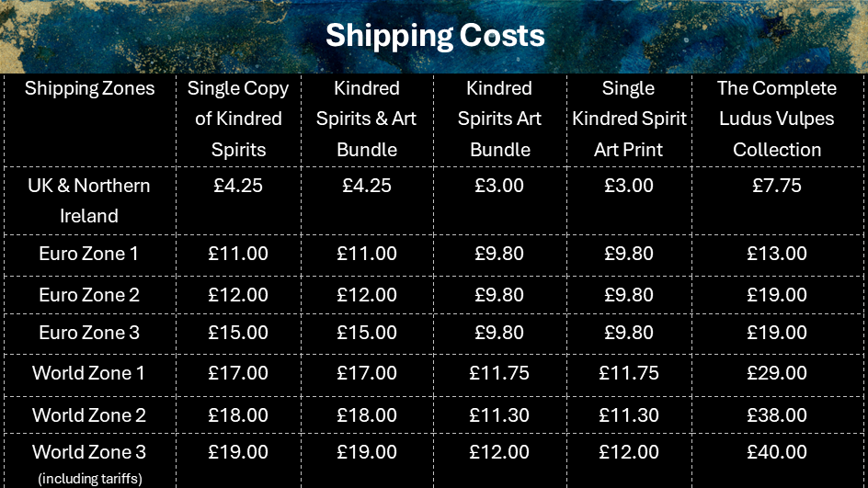The image size is (868, 488).
Task: Click the £7.75 UK collection price
Action: click(777, 186)
